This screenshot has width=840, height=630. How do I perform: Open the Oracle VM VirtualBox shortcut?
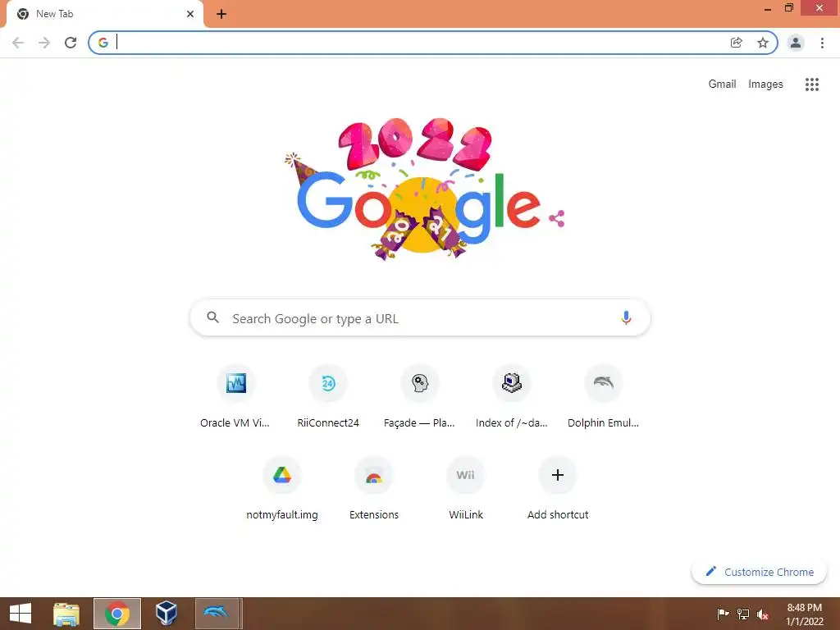tap(235, 398)
